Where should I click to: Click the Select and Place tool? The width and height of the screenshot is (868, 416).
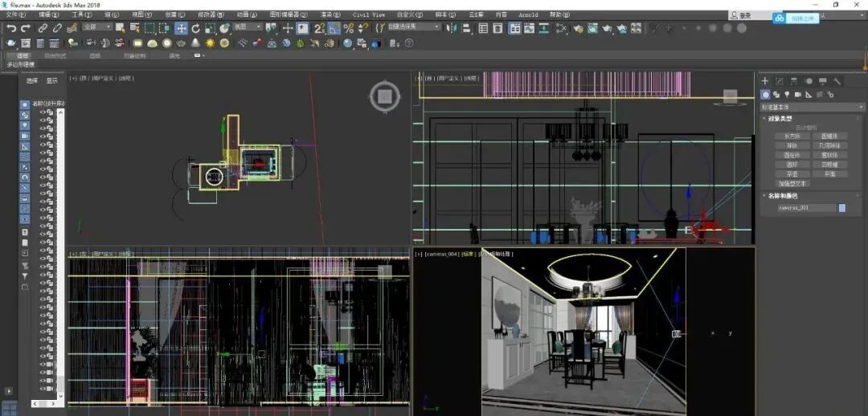pyautogui.click(x=225, y=28)
